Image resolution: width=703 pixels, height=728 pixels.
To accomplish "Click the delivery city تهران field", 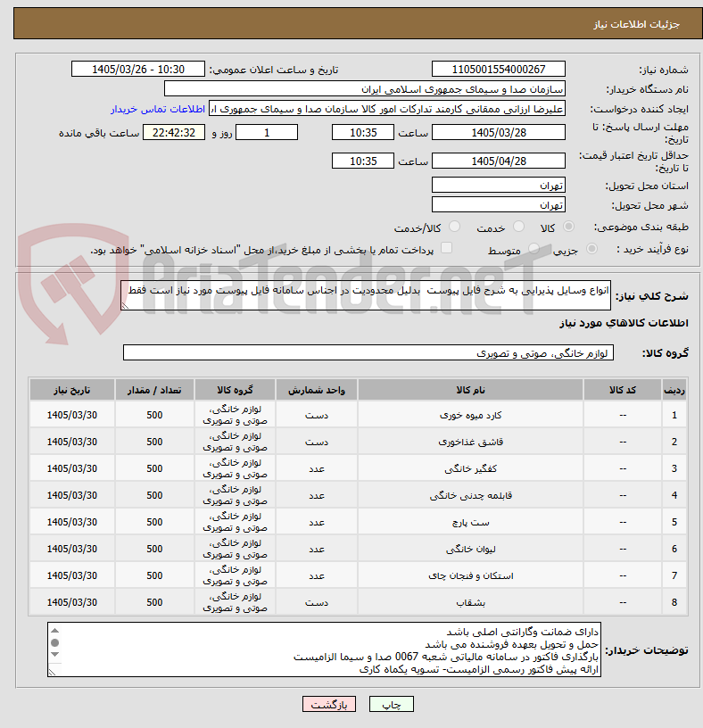I will point(498,205).
